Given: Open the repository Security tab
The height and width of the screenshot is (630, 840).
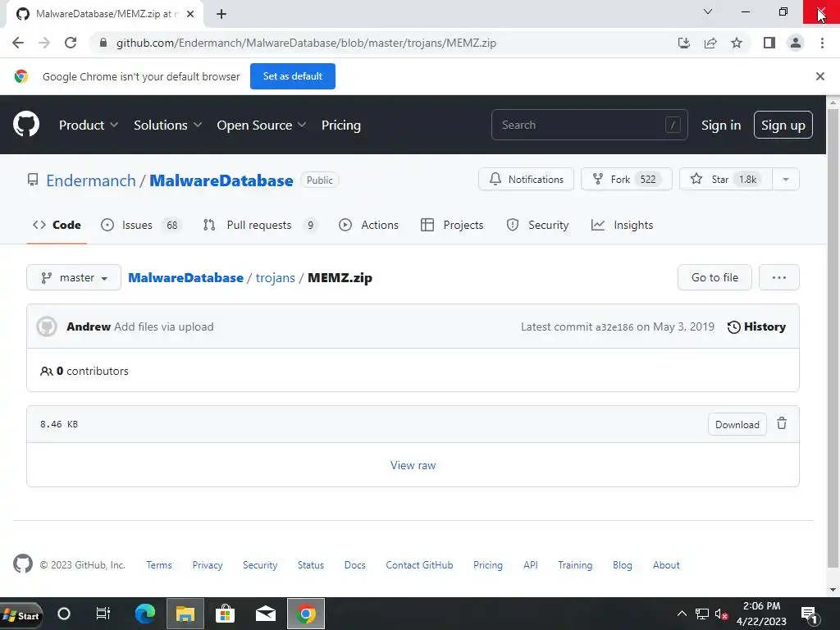Looking at the screenshot, I should [537, 225].
